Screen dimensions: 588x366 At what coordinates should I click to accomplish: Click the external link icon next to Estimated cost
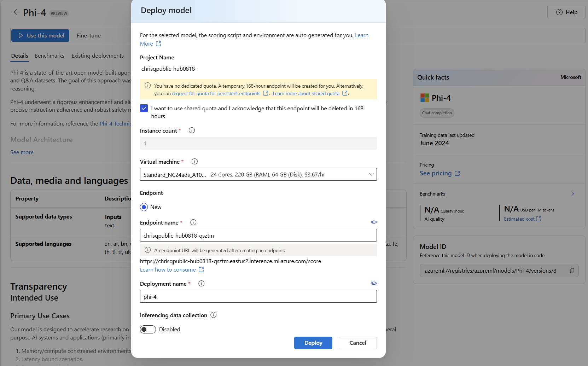coord(538,219)
